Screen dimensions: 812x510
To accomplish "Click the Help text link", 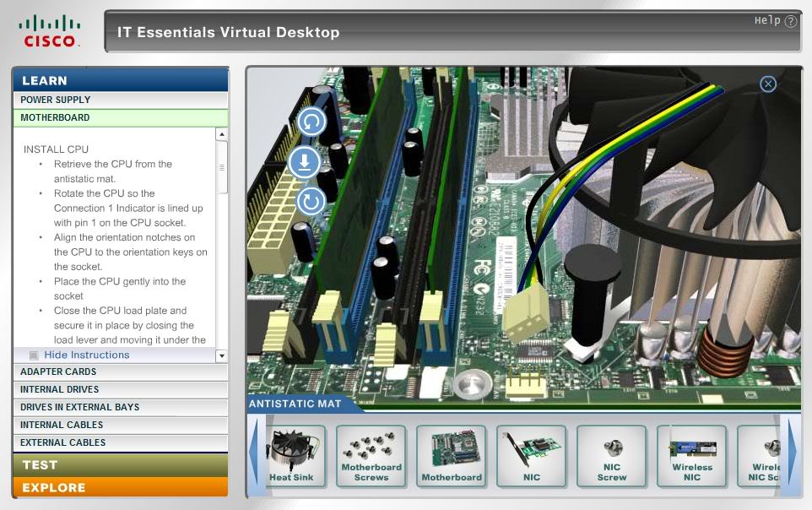I will (x=767, y=20).
